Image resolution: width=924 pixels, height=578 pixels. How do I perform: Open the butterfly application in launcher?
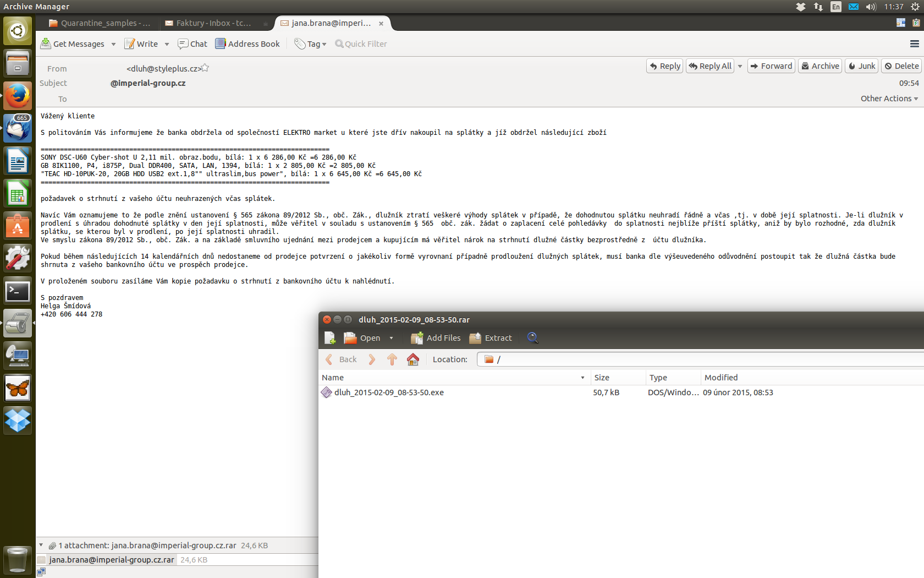tap(18, 388)
